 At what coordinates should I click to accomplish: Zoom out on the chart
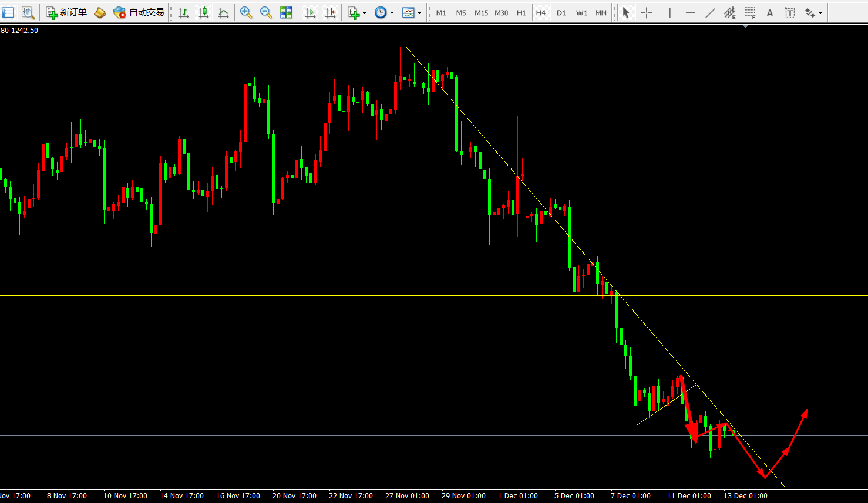click(x=266, y=12)
